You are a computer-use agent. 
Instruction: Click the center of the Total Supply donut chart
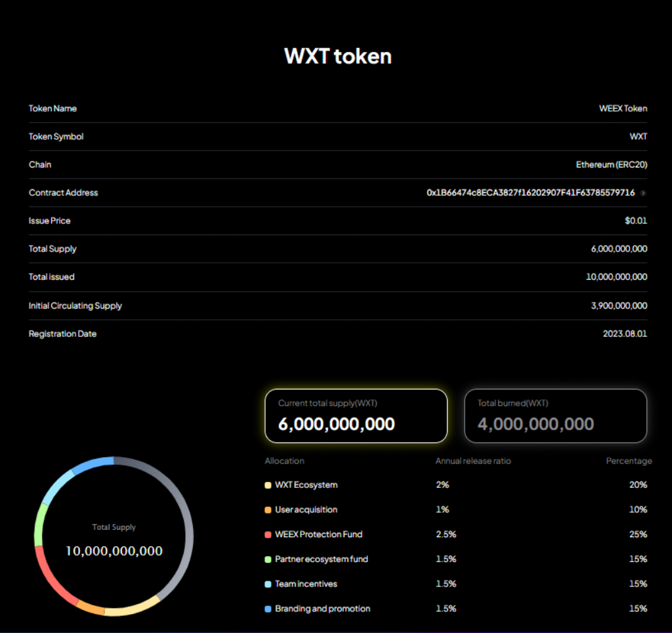click(x=114, y=537)
